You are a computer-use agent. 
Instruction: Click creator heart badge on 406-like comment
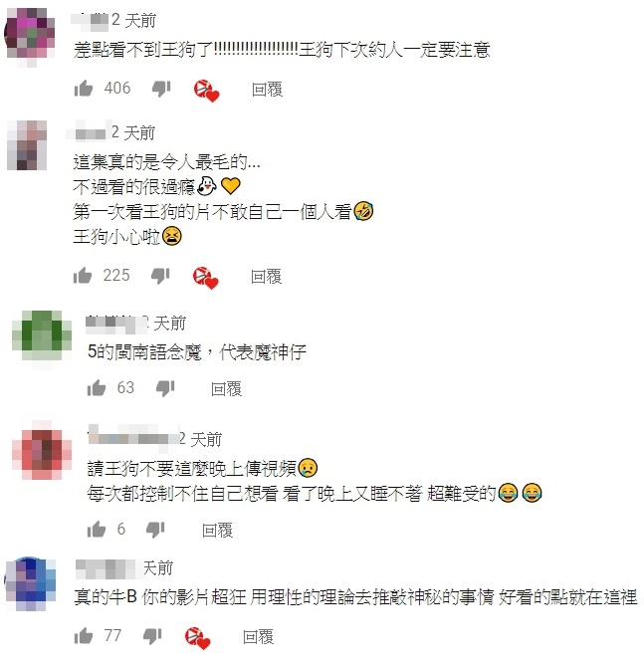tap(206, 91)
